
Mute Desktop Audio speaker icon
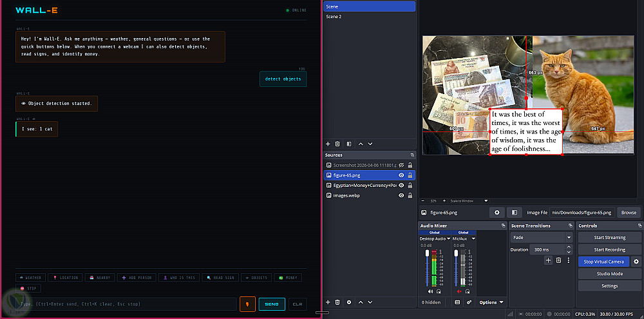click(430, 291)
